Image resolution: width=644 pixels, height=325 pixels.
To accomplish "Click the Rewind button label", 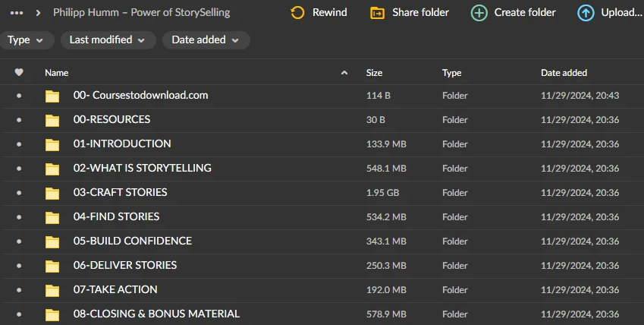I will [x=329, y=13].
